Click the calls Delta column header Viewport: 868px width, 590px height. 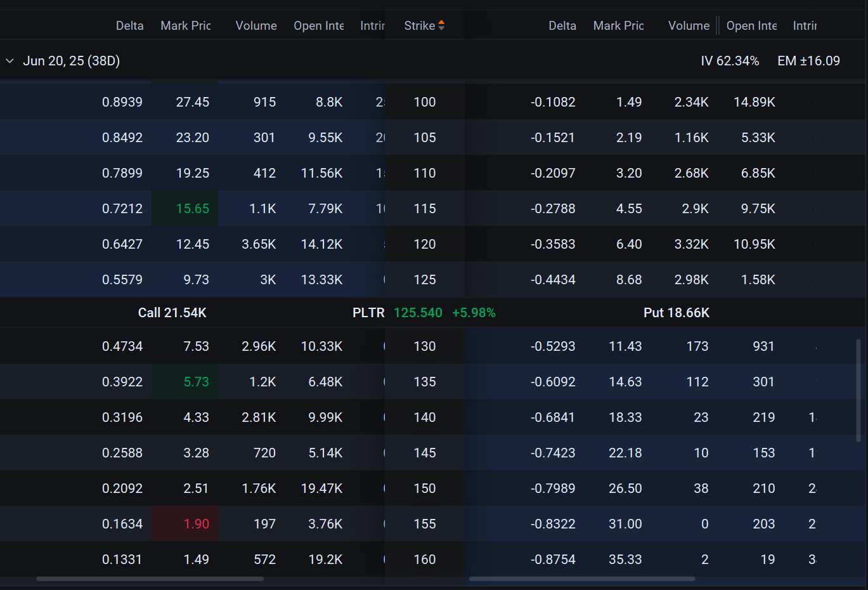(x=129, y=25)
